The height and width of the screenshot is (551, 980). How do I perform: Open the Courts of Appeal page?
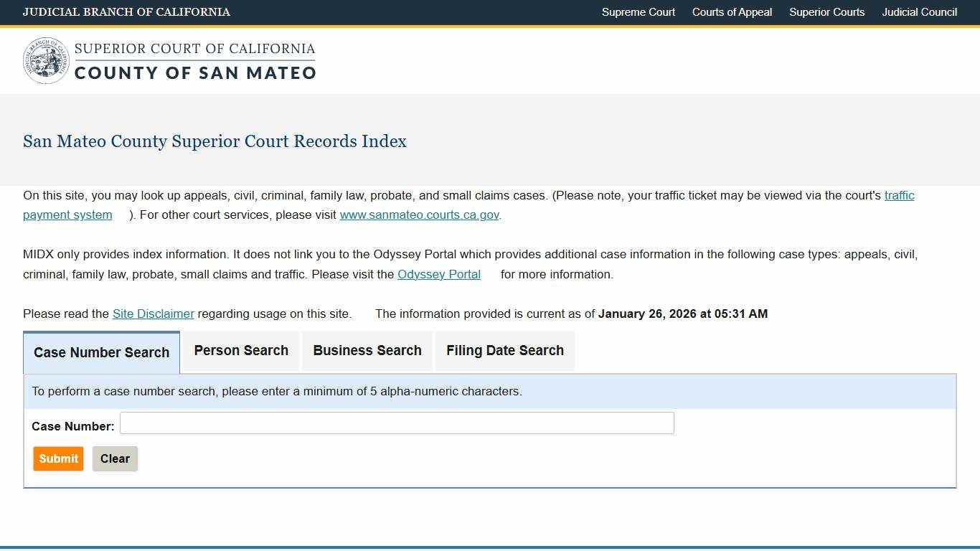click(x=732, y=12)
